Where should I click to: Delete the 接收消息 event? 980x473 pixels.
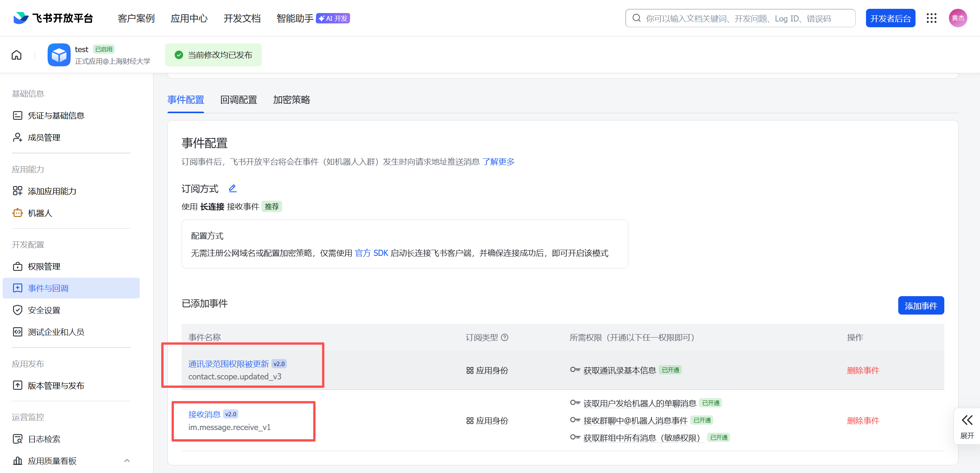tap(863, 420)
